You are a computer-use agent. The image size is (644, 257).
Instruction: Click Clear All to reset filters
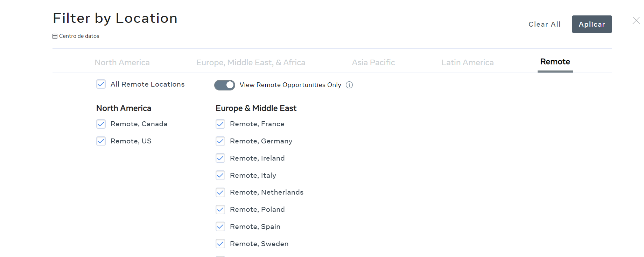tap(544, 24)
